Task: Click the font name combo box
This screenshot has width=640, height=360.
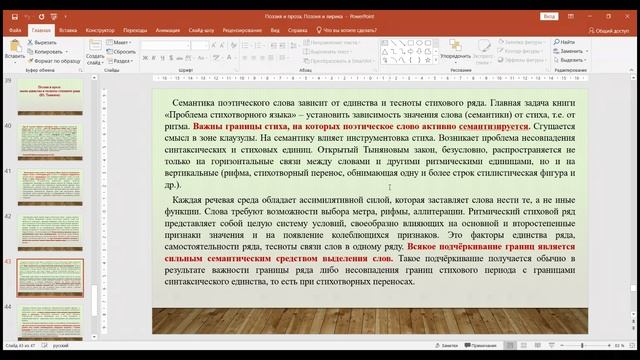Action: (165, 45)
